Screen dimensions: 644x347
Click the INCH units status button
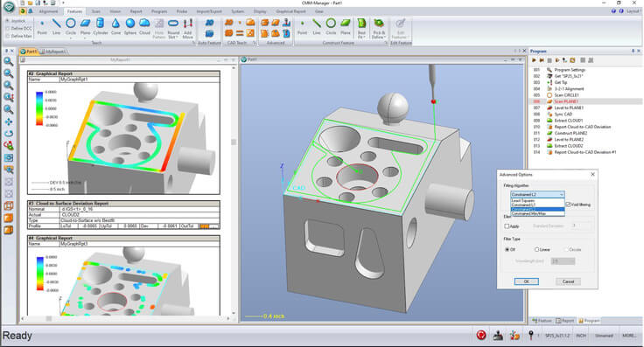[x=581, y=335]
